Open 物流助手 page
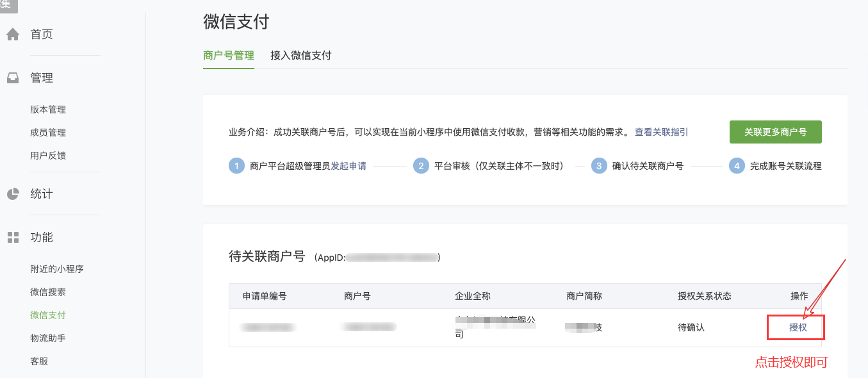Viewport: 868px width, 378px height. tap(48, 338)
